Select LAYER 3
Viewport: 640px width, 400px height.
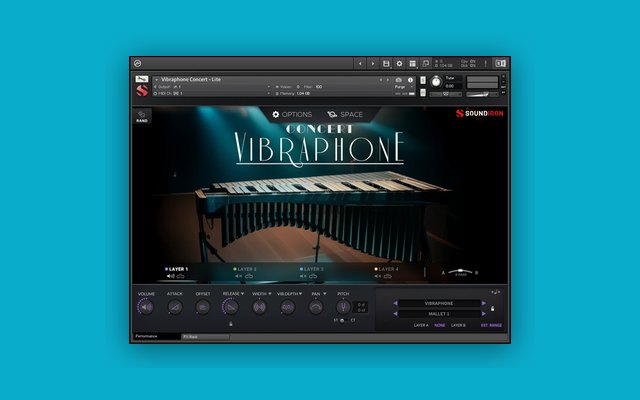coord(312,269)
